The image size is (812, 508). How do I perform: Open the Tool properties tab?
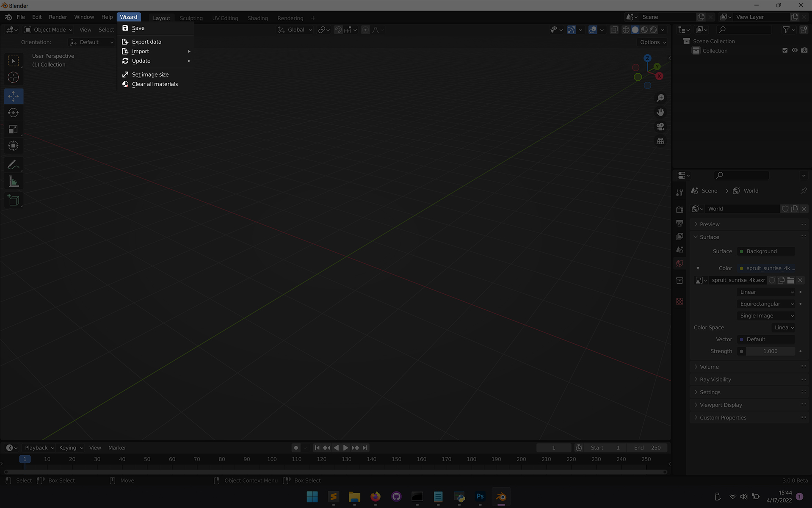(x=679, y=193)
